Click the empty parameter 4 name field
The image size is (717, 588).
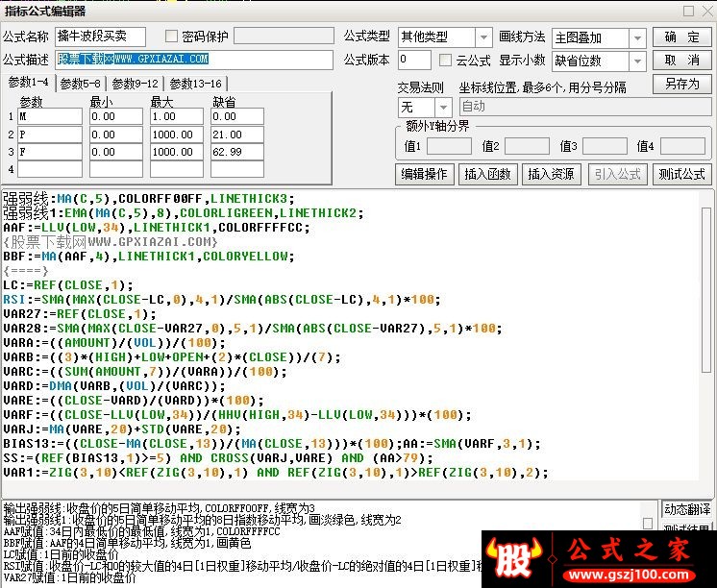(50, 169)
